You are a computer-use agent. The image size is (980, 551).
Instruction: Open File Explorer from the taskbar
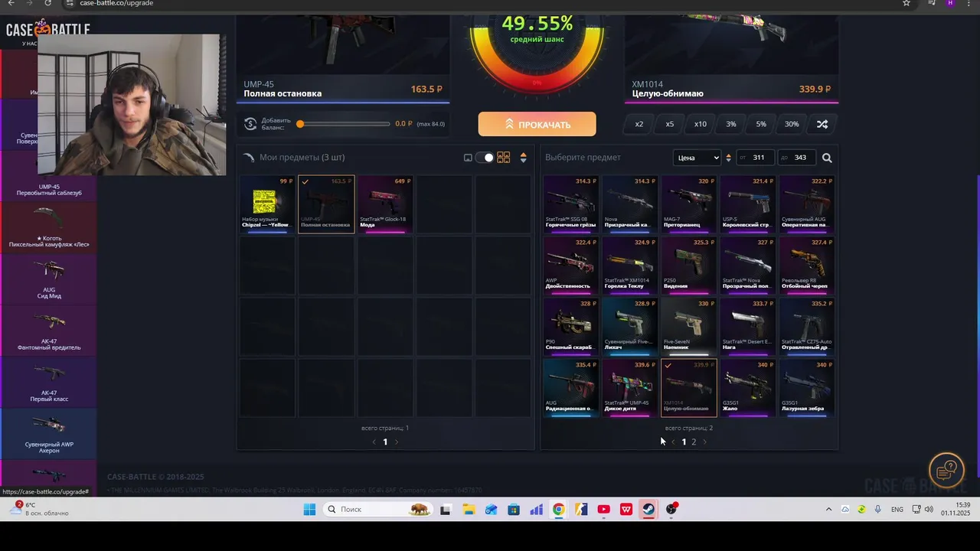coord(469,510)
